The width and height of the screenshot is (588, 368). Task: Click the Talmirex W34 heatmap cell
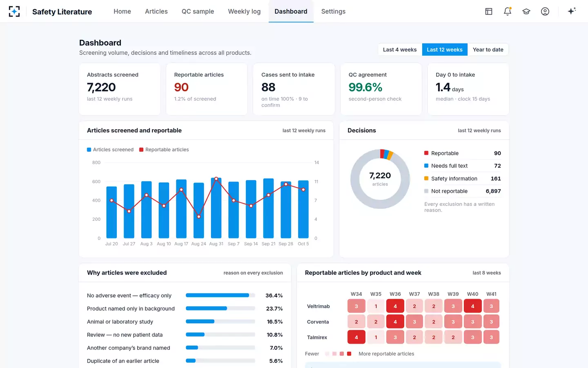pos(356,337)
